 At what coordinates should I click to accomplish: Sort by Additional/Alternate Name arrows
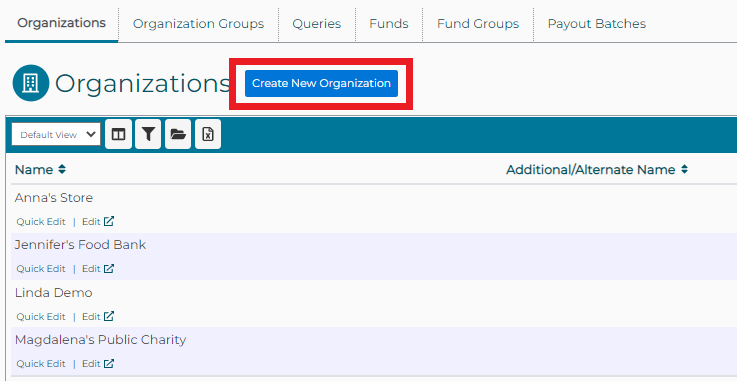[684, 170]
